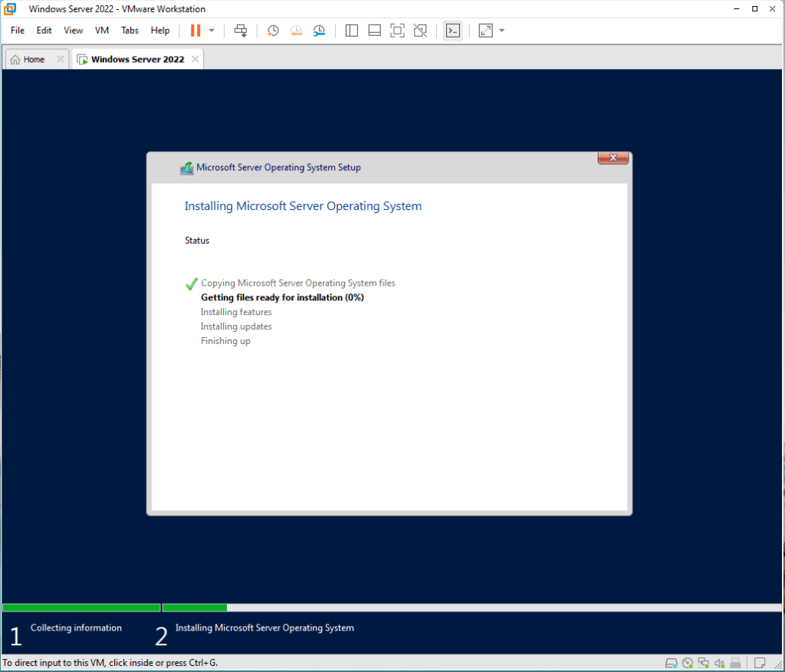This screenshot has width=785, height=672.
Task: Toggle the thumbnail bar view
Action: click(x=375, y=31)
